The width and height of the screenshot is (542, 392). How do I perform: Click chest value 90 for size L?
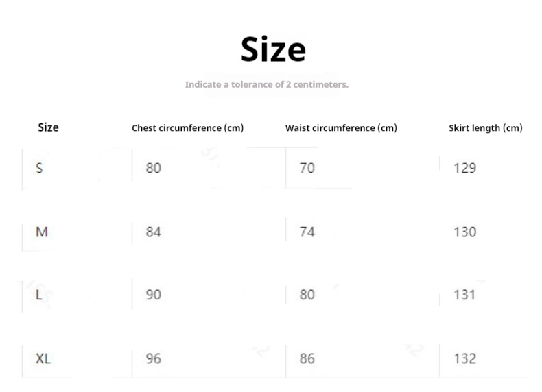pos(153,295)
